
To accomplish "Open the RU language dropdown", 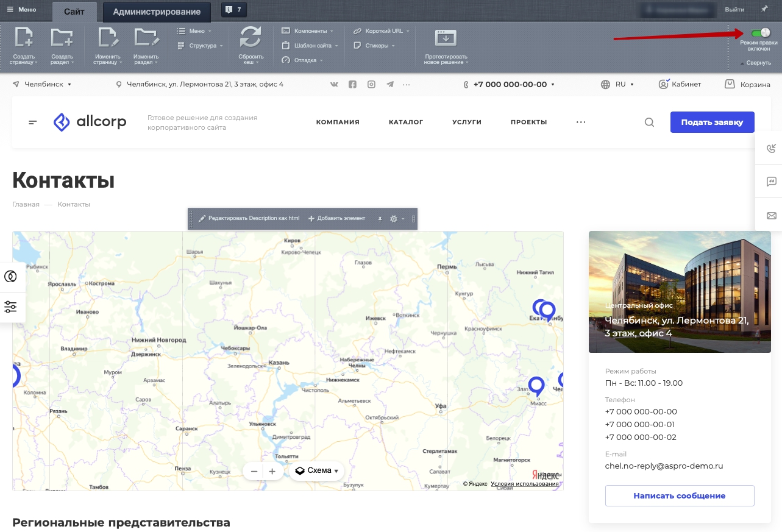I will pos(617,84).
